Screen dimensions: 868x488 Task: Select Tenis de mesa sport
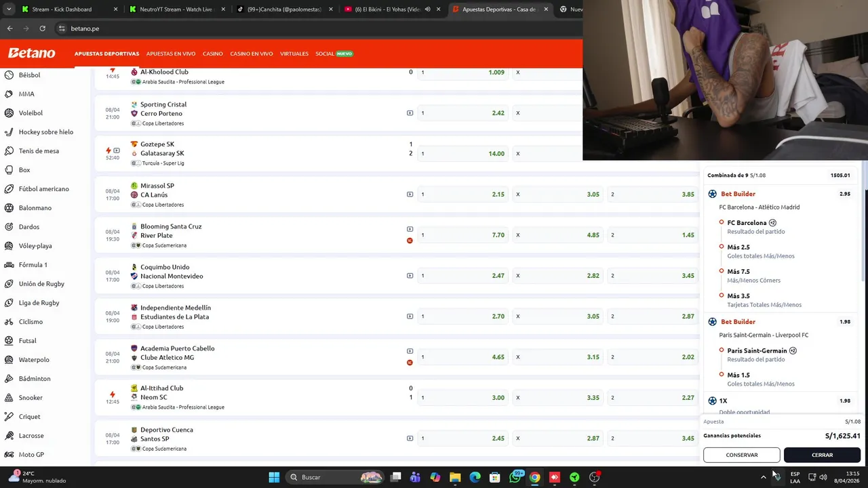tap(39, 151)
